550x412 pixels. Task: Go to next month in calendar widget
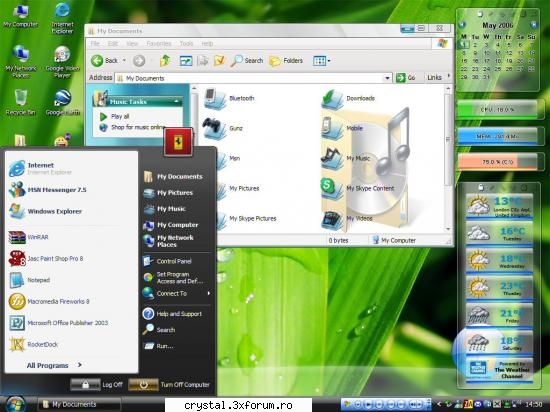[x=534, y=25]
